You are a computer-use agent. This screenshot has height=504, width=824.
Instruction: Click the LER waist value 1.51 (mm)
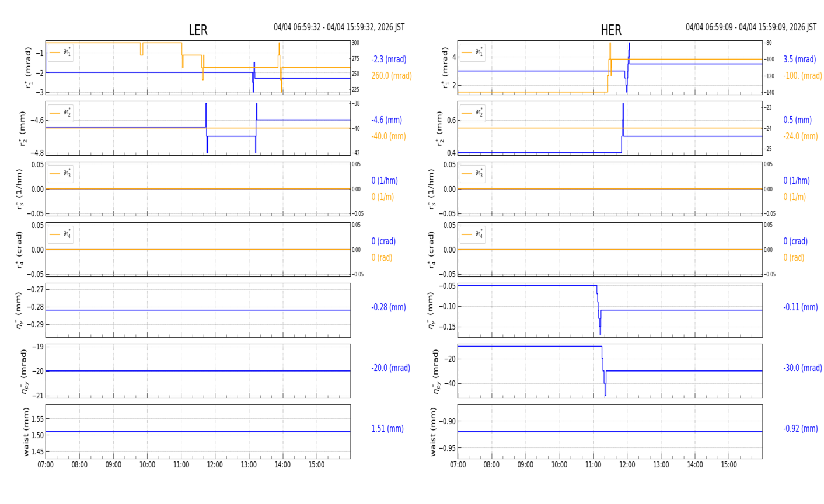pos(387,429)
